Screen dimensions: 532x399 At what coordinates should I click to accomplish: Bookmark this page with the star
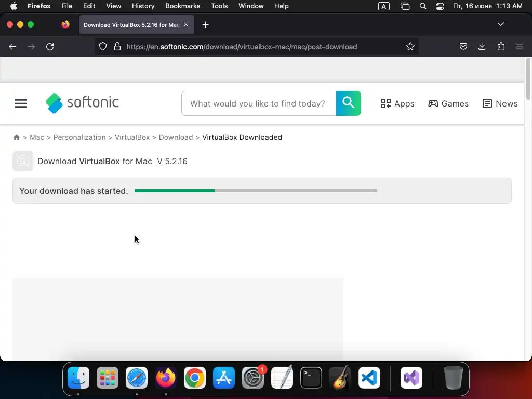[x=410, y=46]
